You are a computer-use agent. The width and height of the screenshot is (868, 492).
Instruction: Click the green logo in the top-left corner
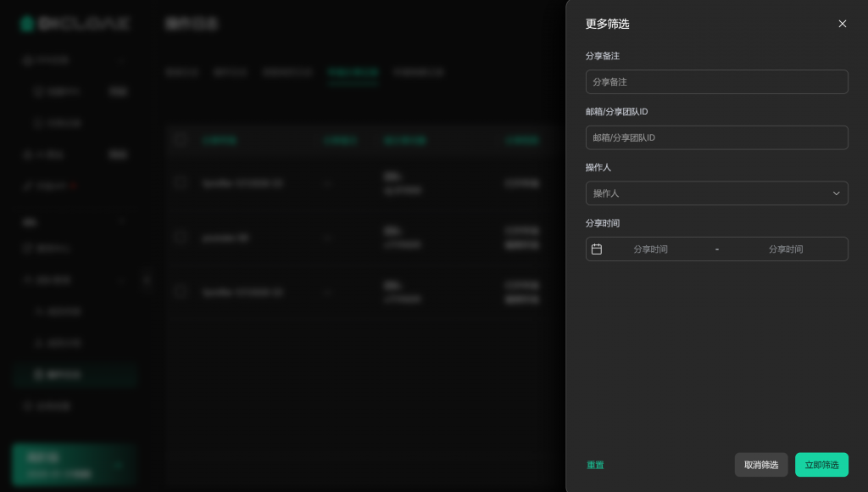[x=27, y=24]
